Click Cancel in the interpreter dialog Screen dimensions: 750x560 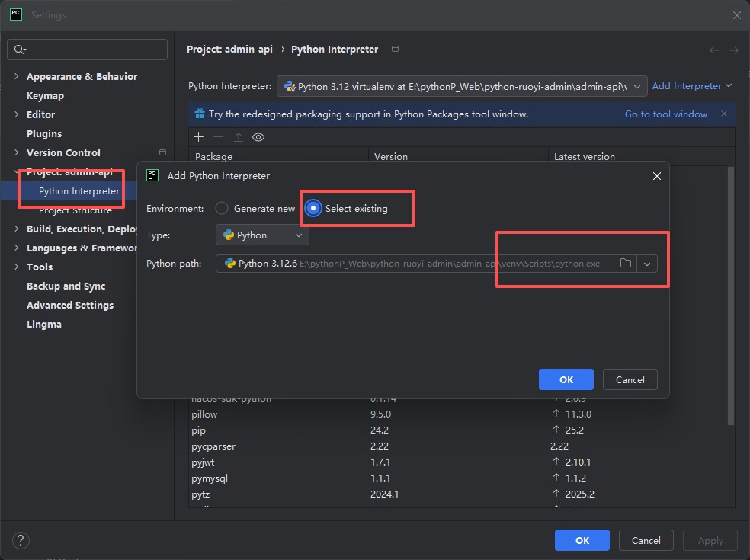(630, 379)
